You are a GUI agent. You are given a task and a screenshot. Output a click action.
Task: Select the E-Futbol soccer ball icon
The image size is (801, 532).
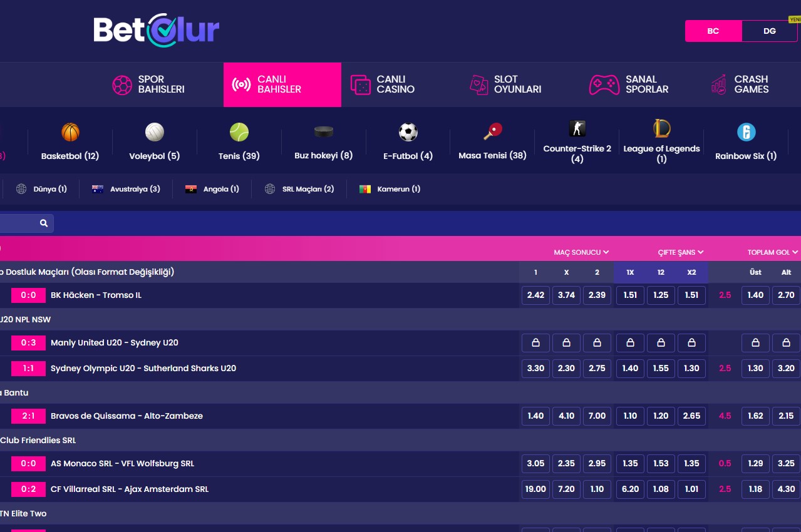click(x=408, y=132)
